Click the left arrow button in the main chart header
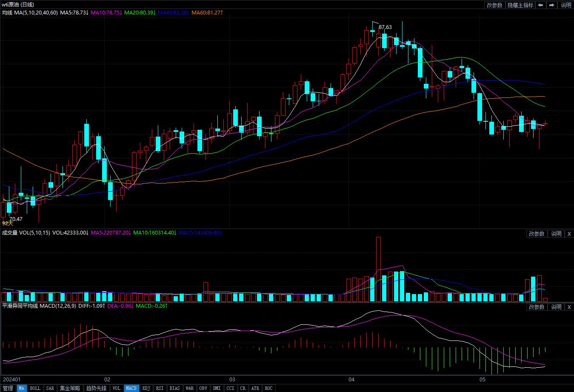This screenshot has width=574, height=392. click(540, 5)
